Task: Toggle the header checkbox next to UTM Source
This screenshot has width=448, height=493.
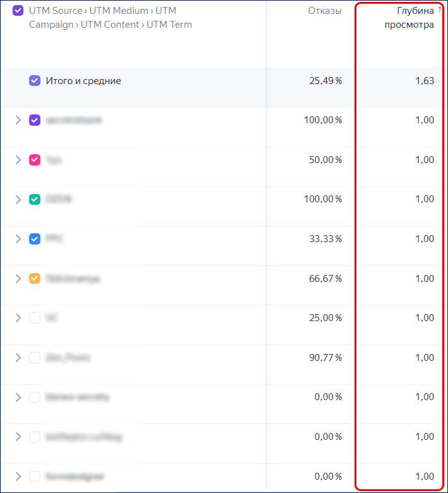Action: click(18, 11)
